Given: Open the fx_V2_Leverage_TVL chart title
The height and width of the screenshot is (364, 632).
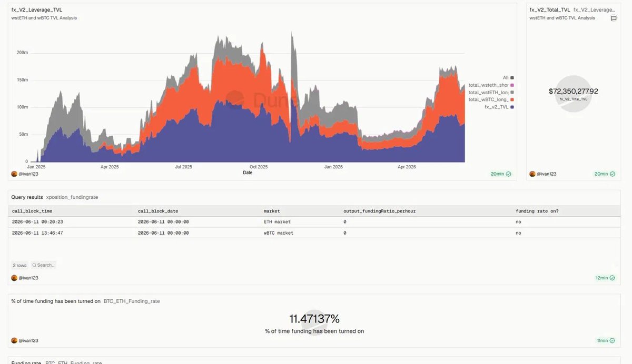Looking at the screenshot, I should [x=37, y=10].
